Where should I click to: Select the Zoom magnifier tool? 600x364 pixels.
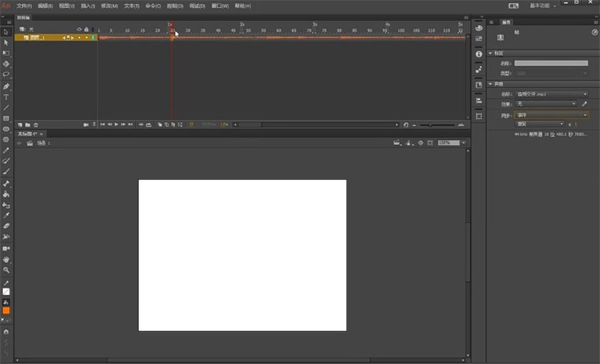[6, 270]
